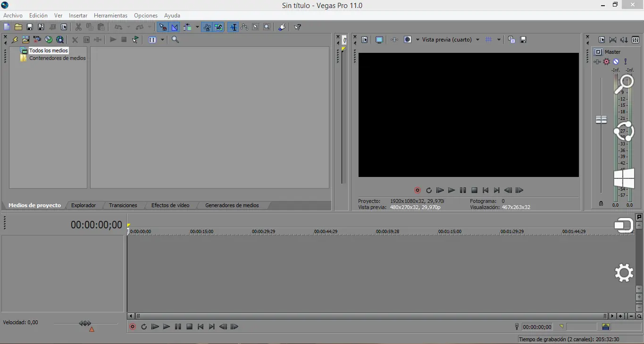
Task: Open the What's This help pointer
Action: 298,27
